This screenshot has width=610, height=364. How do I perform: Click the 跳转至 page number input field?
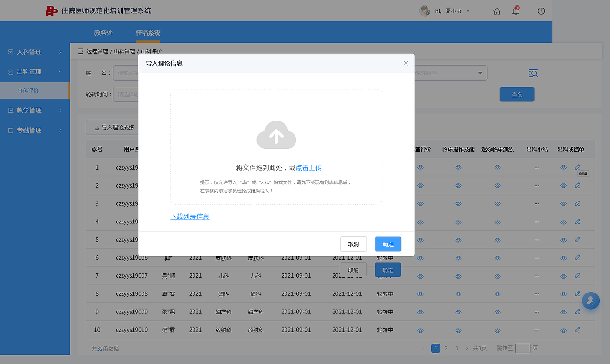click(x=522, y=348)
